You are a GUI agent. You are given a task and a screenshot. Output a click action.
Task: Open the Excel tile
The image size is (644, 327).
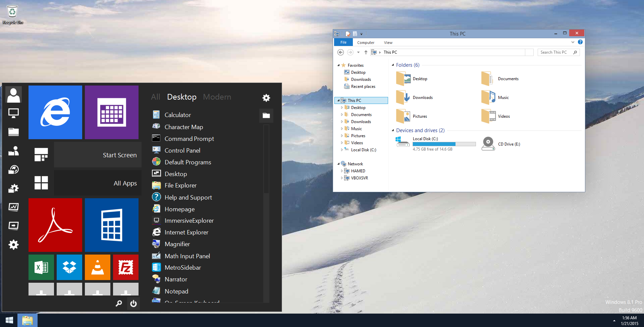coord(41,267)
